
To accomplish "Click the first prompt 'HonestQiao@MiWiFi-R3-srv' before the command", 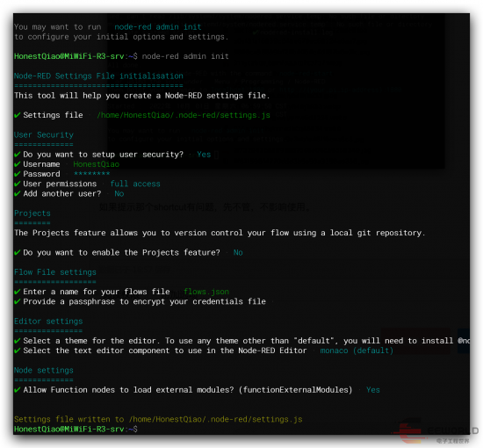I will (69, 56).
